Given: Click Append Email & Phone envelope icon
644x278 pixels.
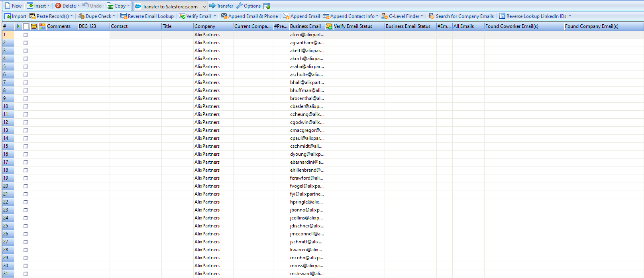Looking at the screenshot, I should pos(224,16).
